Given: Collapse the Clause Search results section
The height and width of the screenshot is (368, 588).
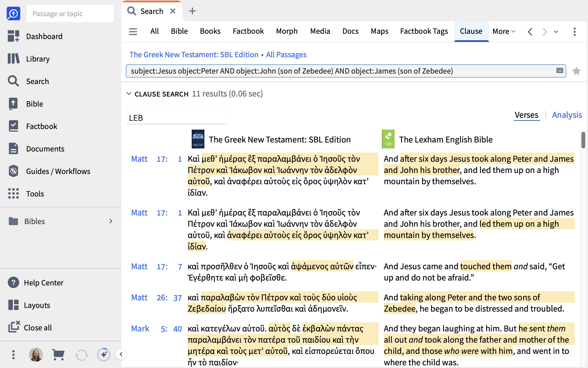Looking at the screenshot, I should pos(129,94).
